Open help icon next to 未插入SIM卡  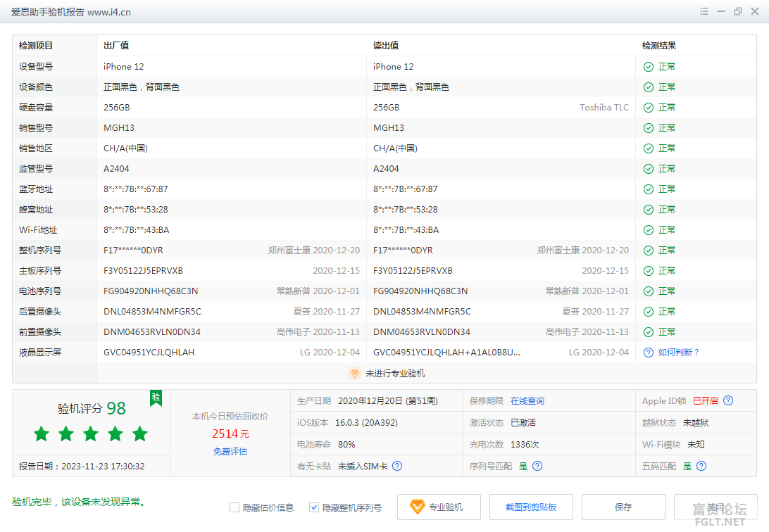click(397, 466)
